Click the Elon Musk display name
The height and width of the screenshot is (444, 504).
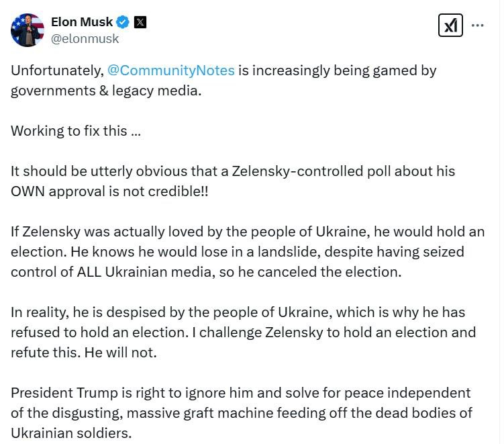point(82,22)
